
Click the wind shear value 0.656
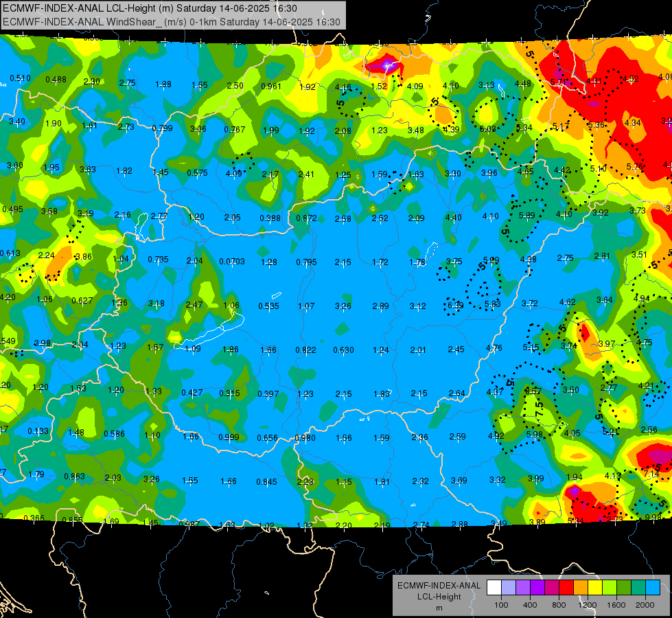[x=268, y=438]
